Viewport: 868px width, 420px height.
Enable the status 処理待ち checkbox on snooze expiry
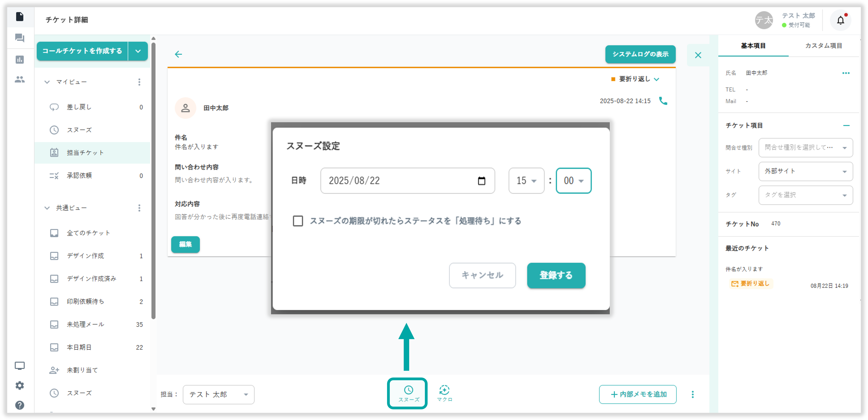[x=298, y=221]
